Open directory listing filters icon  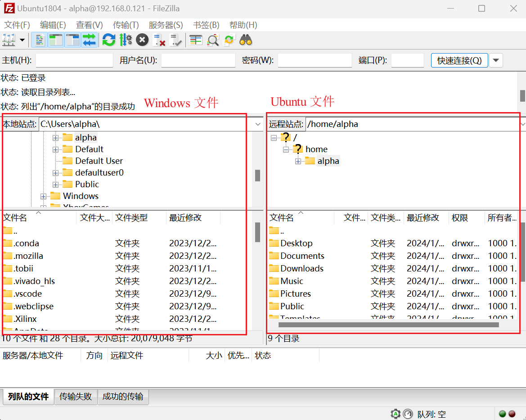click(x=196, y=40)
